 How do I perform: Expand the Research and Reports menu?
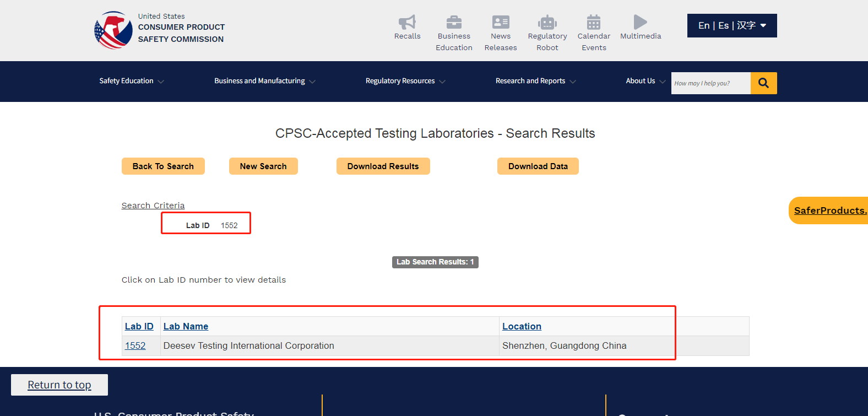[x=536, y=81]
